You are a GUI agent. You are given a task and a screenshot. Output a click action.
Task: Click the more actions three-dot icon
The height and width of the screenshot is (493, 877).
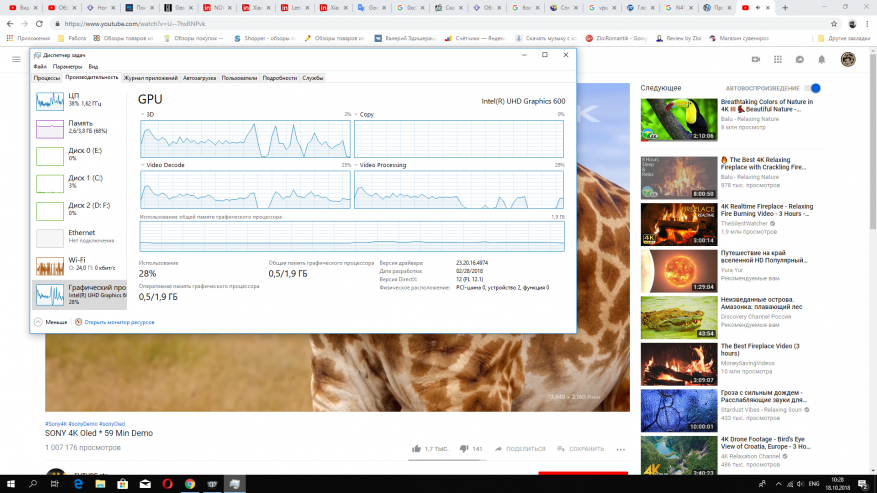coord(621,449)
